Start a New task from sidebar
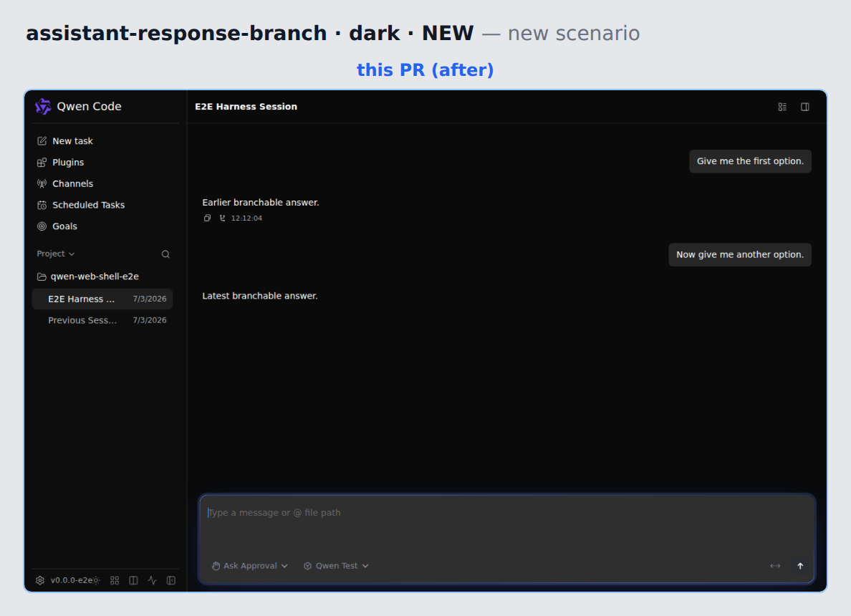Viewport: 851px width, 616px height. pos(65,141)
